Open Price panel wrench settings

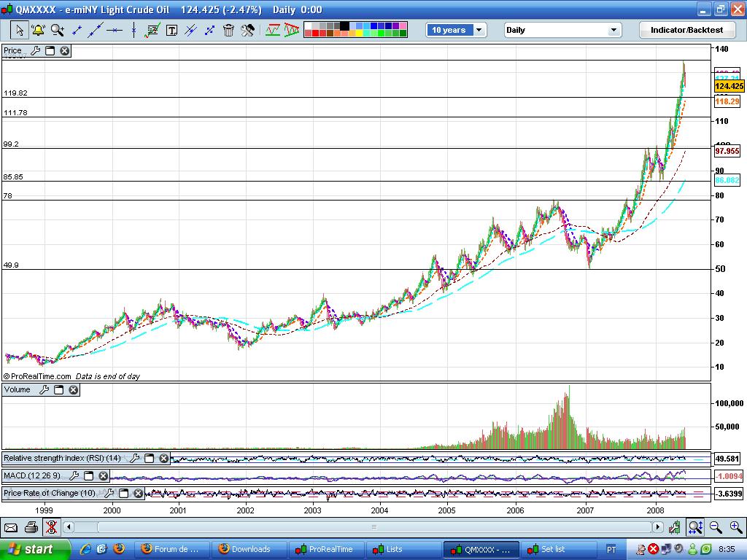pos(35,51)
